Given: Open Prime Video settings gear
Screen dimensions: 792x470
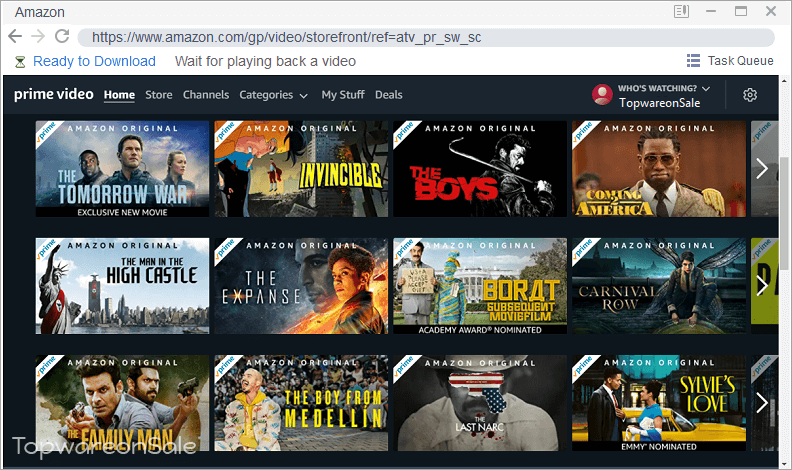Looking at the screenshot, I should tap(750, 95).
